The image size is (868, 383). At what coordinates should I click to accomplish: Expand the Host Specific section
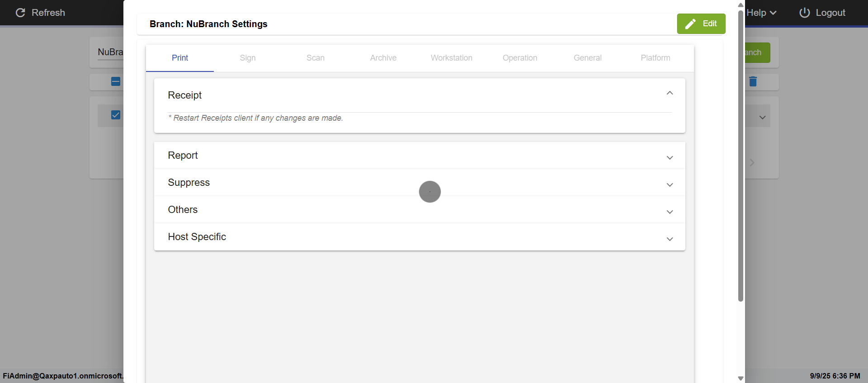(x=670, y=239)
